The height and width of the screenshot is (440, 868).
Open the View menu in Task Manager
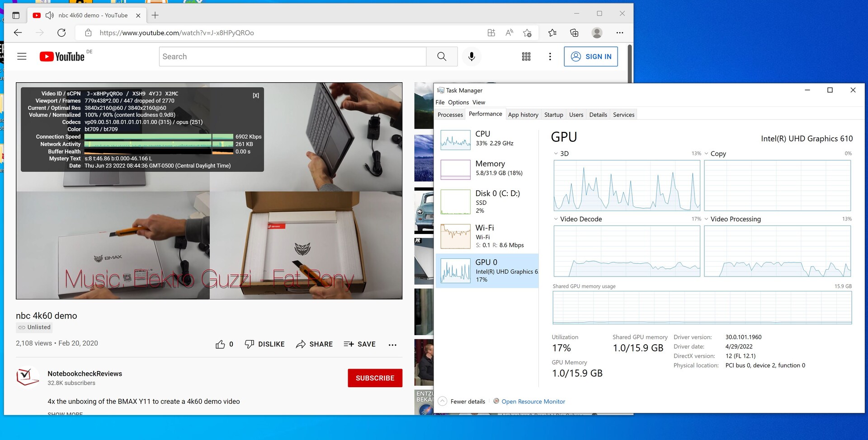point(479,103)
